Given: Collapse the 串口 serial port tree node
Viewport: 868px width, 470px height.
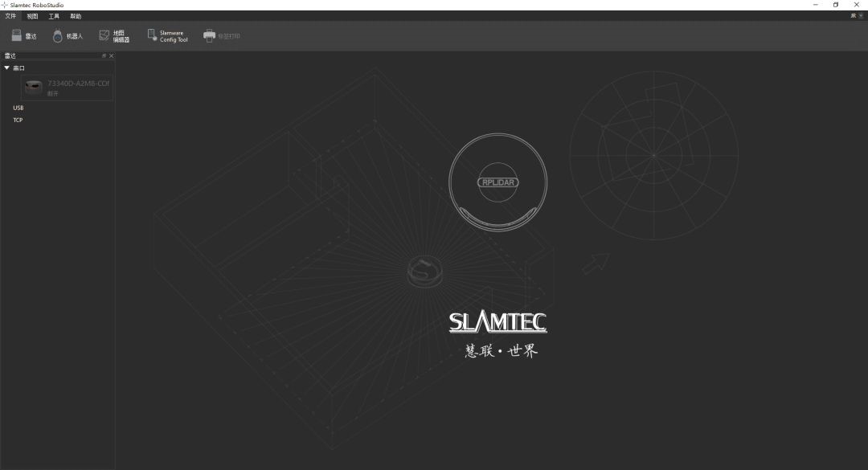Looking at the screenshot, I should (x=7, y=68).
